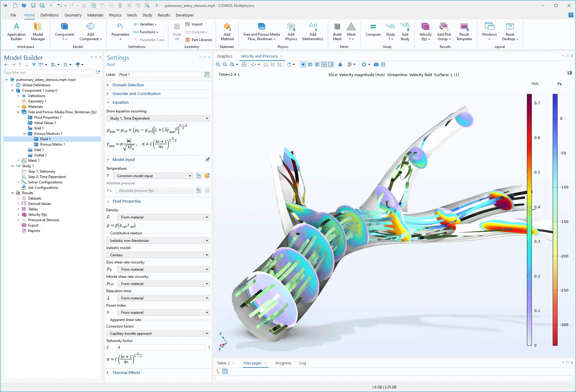Toggle color legend visibility button
This screenshot has width=576, height=392.
click(x=331, y=64)
